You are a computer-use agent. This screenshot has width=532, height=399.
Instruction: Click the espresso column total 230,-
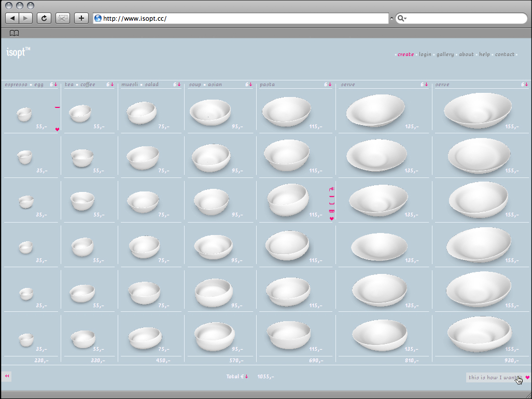pos(41,361)
